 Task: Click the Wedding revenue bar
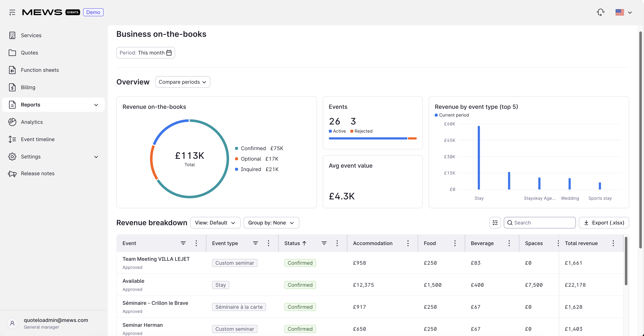570,184
